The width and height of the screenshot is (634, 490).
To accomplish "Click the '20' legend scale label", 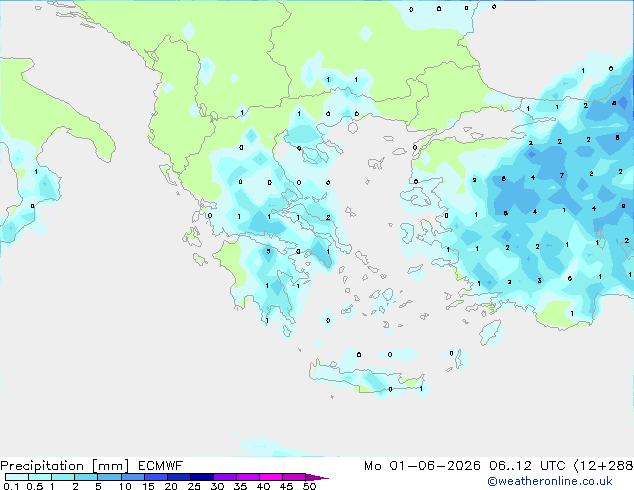I will [171, 486].
